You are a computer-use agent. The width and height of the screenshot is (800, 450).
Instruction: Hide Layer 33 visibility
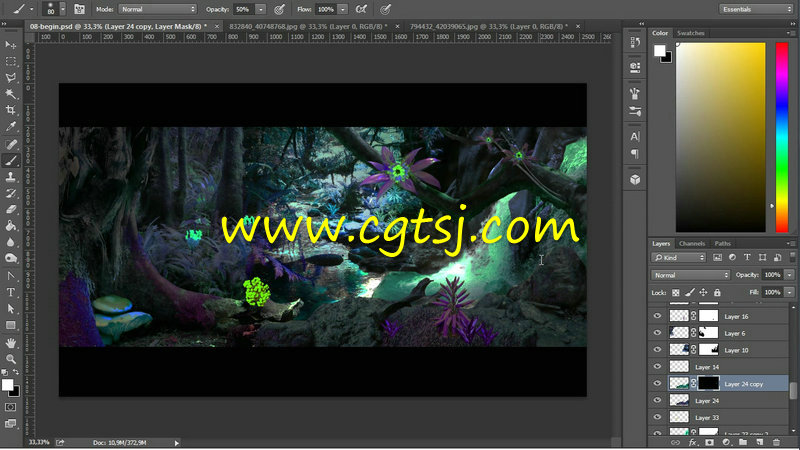pos(657,417)
